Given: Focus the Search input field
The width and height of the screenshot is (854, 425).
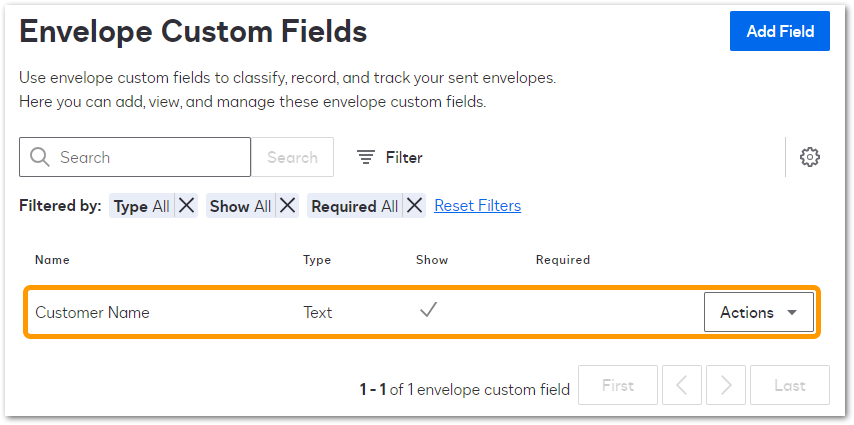Looking at the screenshot, I should point(135,157).
